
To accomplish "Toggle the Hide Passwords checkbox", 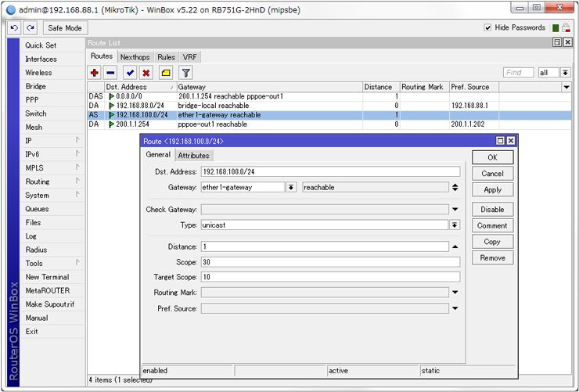I will click(x=487, y=27).
